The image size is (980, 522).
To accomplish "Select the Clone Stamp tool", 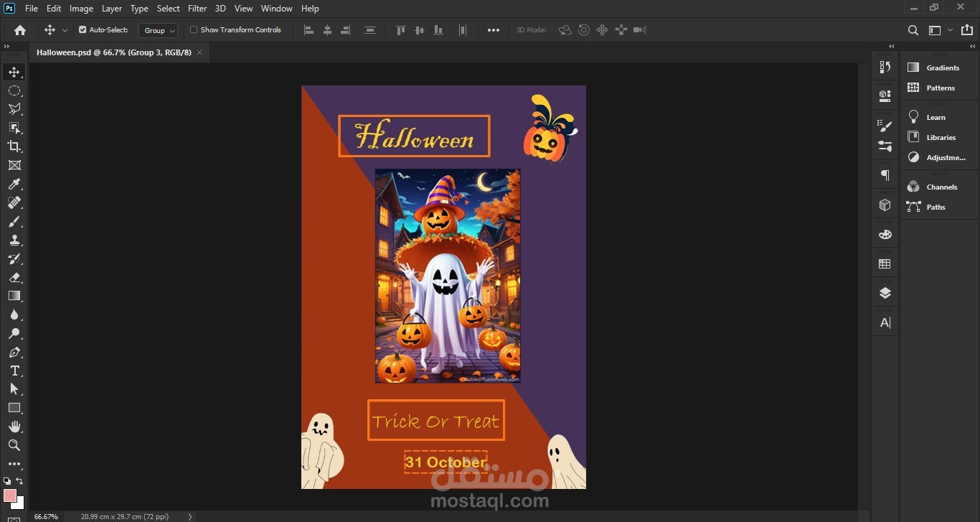I will point(14,241).
